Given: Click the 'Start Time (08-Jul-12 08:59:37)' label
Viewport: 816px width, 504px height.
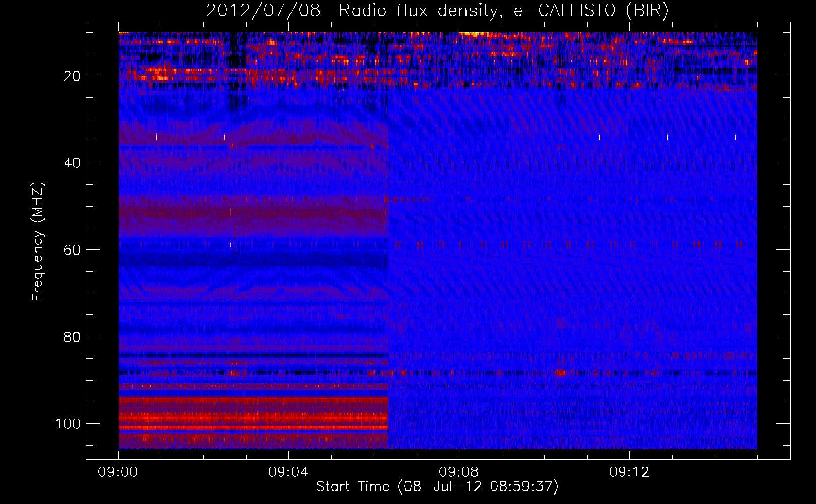Looking at the screenshot, I should [437, 487].
